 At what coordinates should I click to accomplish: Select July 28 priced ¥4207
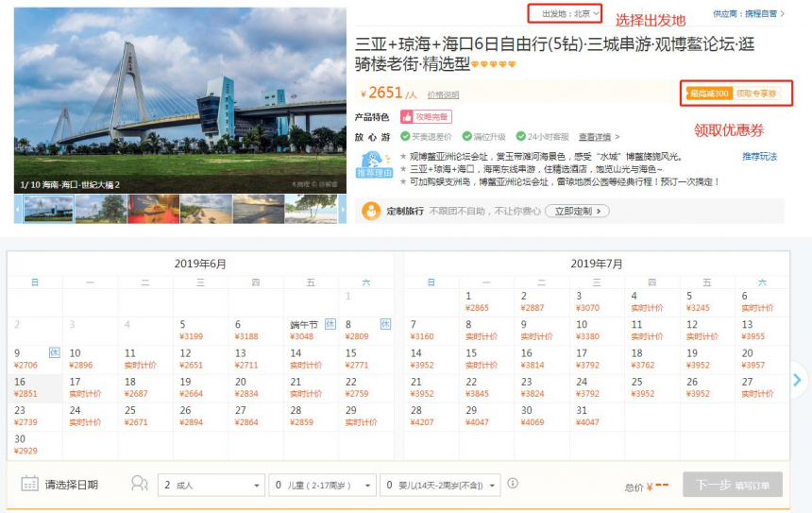pos(431,416)
